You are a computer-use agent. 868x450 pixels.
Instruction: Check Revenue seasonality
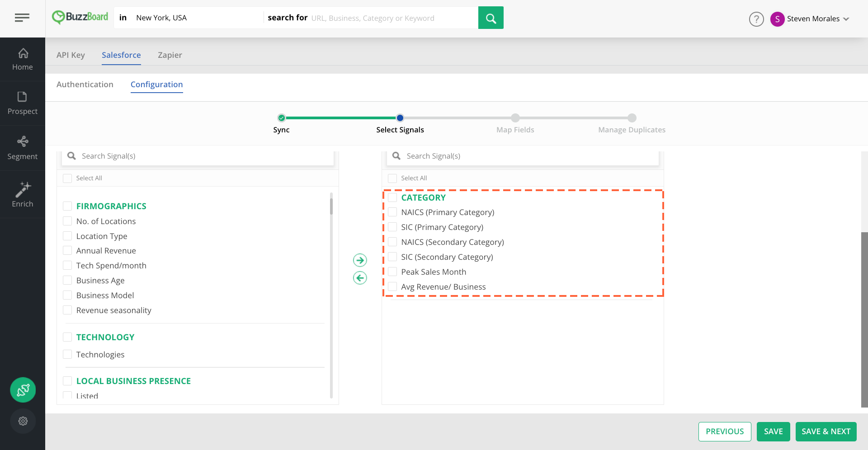[x=67, y=310]
